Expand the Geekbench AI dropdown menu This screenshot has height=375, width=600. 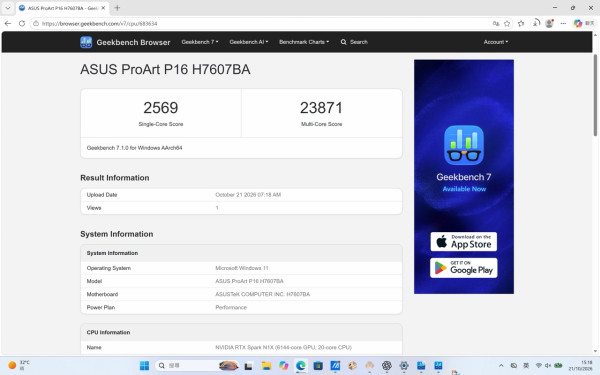249,42
